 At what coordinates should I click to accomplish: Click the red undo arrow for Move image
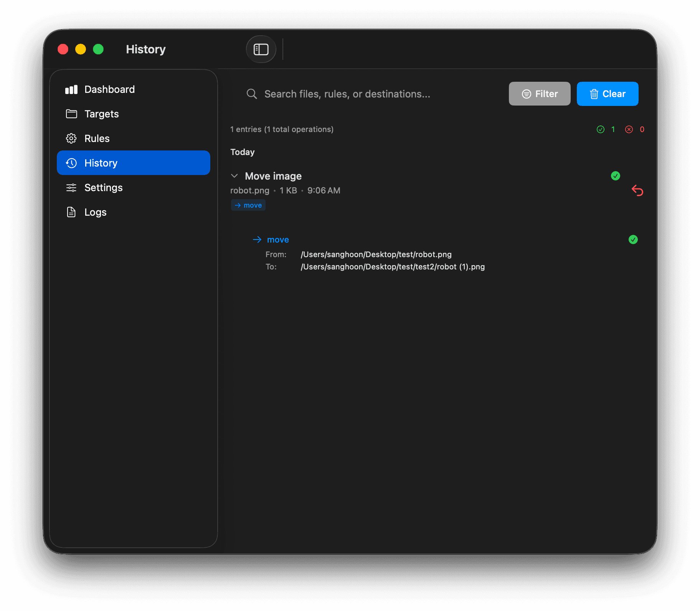637,190
